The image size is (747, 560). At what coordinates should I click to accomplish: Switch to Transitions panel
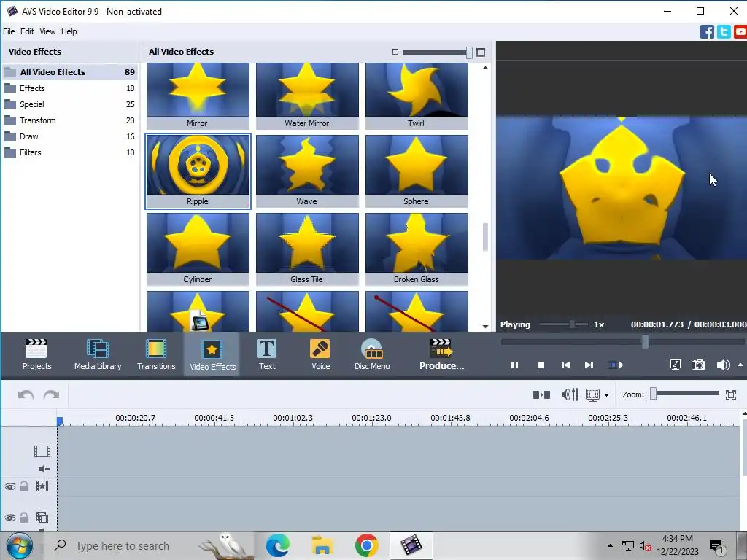click(x=156, y=354)
